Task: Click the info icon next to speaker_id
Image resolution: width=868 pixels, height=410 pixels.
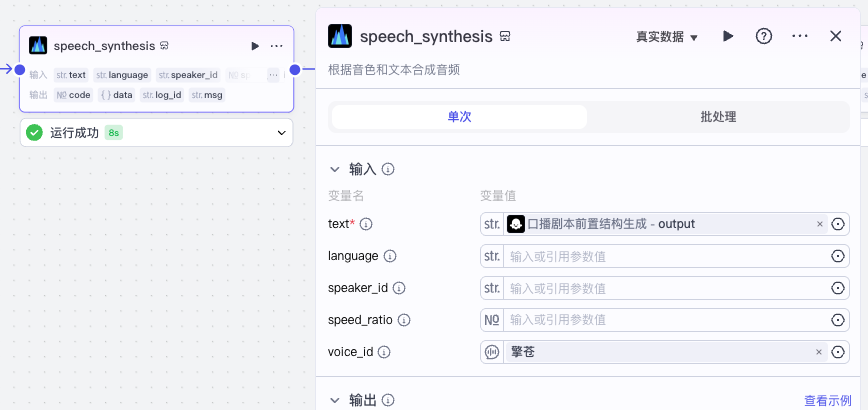Action: coord(399,288)
